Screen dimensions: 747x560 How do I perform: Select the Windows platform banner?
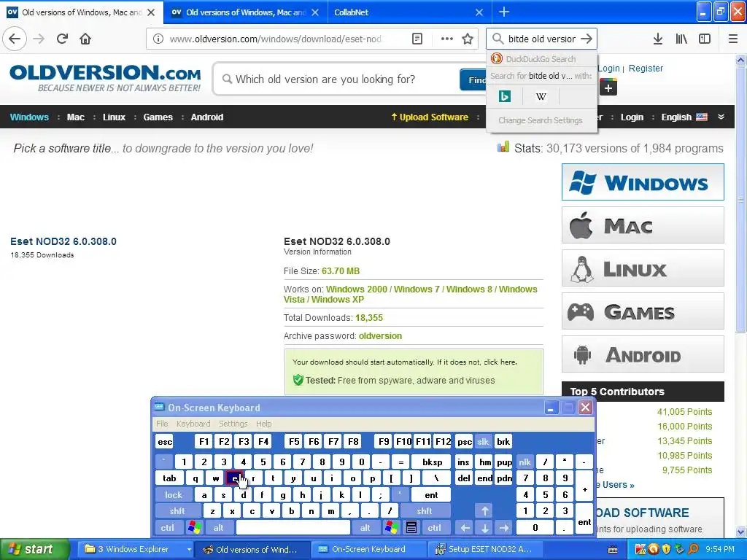(643, 182)
